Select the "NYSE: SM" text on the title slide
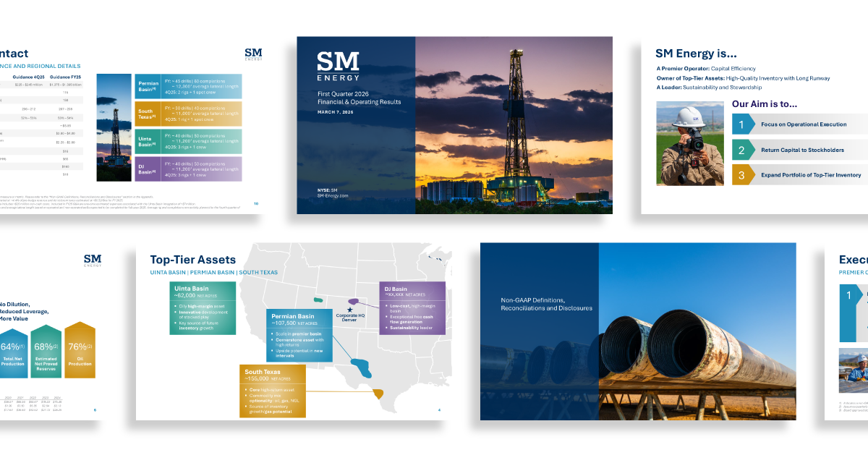868x463 pixels. 328,190
